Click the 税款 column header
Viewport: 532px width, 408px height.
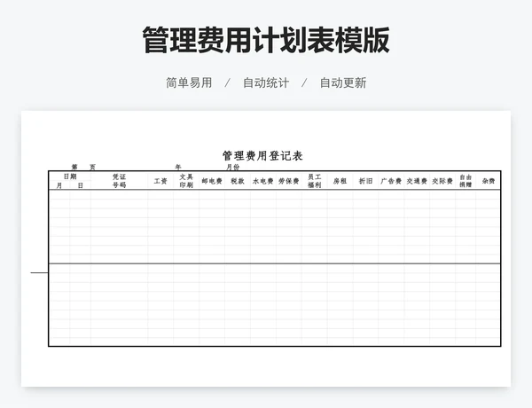click(238, 181)
